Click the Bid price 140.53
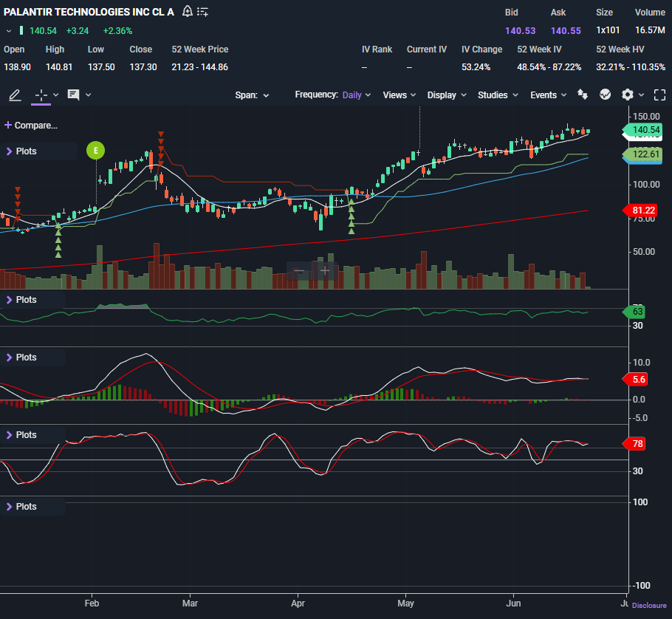 click(521, 31)
